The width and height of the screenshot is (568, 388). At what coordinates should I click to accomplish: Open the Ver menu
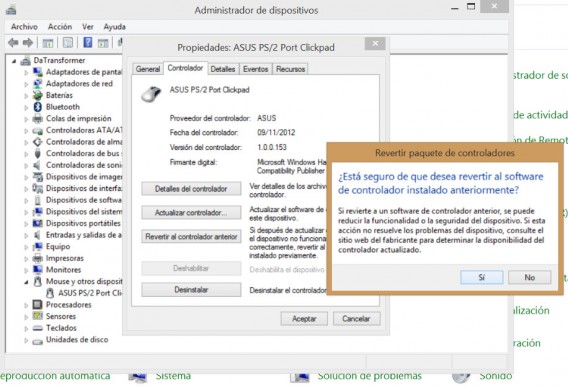click(x=88, y=27)
